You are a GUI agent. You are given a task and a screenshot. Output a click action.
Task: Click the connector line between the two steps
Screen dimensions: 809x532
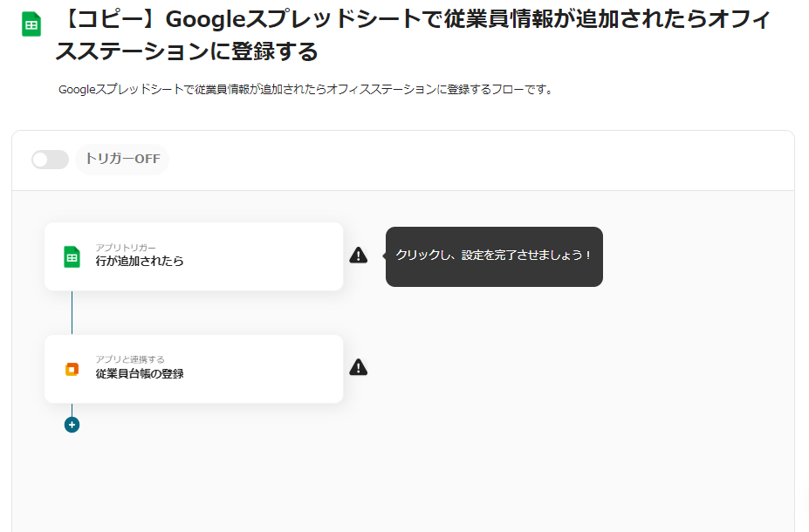tap(72, 312)
